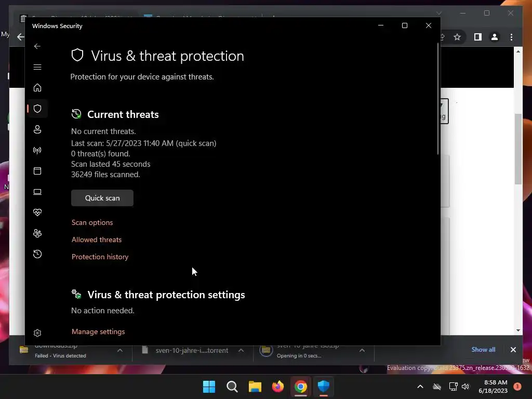Click Chrome scrollbar down arrow
This screenshot has width=532, height=399.
[518, 330]
